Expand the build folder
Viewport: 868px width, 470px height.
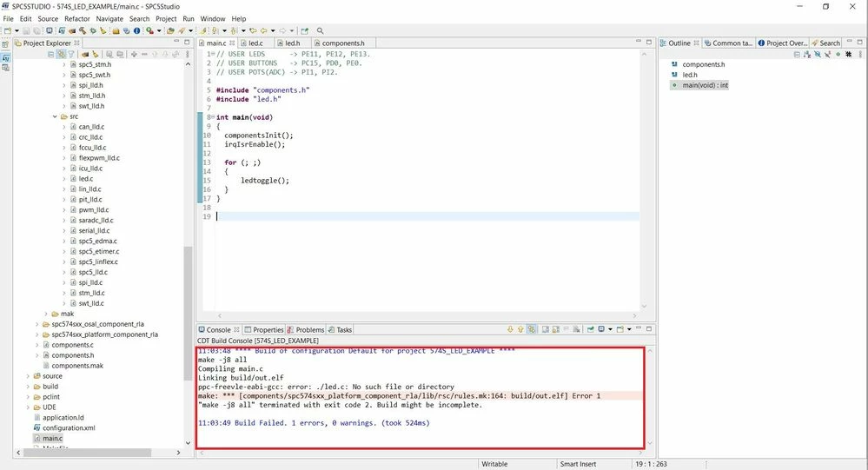point(28,387)
